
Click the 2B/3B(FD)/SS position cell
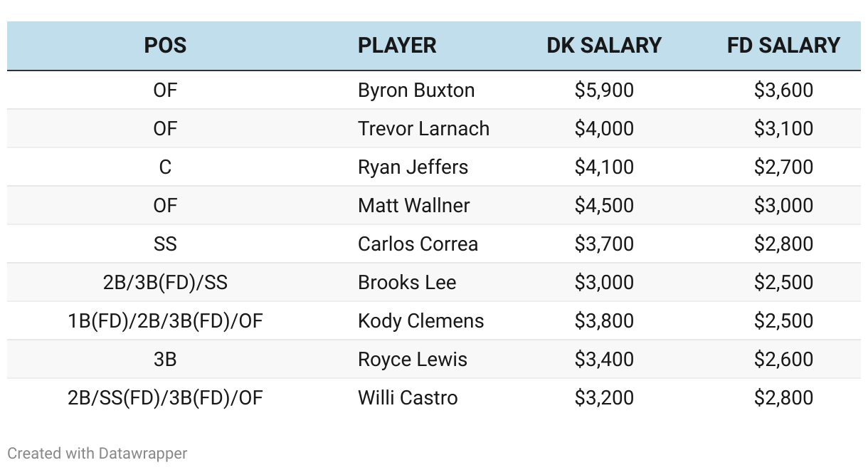165,283
